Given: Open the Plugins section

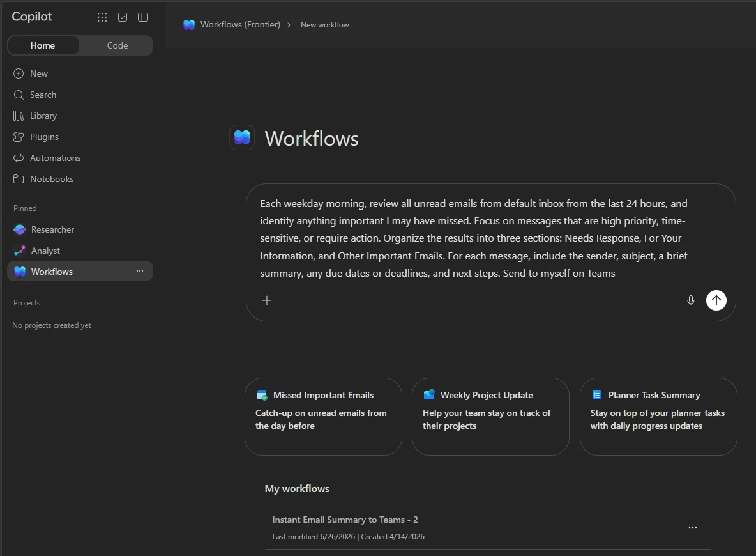Looking at the screenshot, I should (x=80, y=137).
